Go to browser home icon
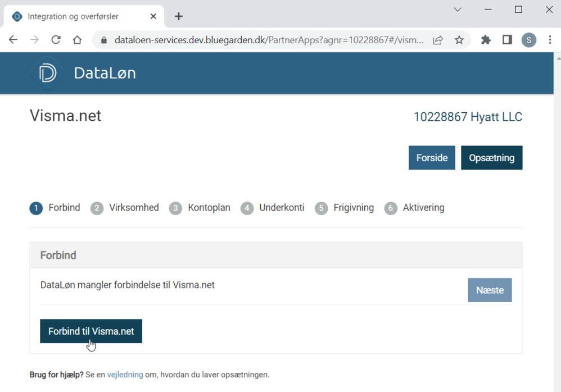Screen dimensions: 561x392 77,40
